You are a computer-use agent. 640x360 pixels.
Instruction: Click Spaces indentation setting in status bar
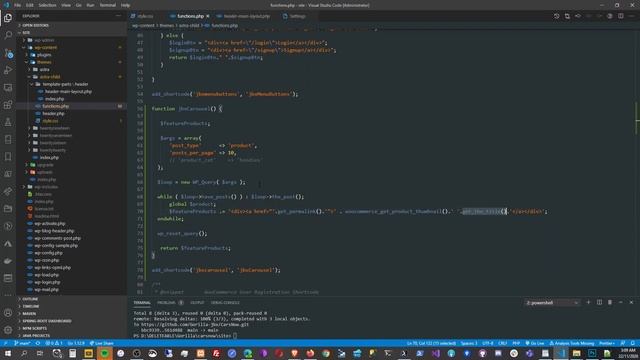pos(469,343)
